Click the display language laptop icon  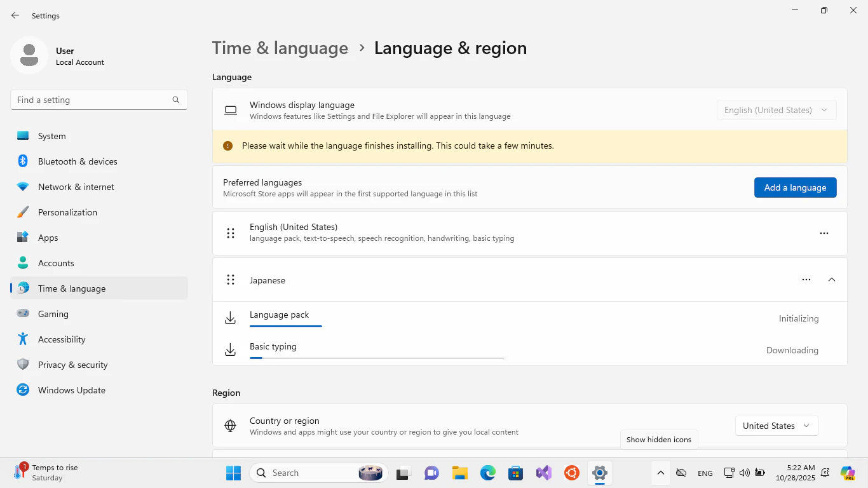click(x=231, y=110)
